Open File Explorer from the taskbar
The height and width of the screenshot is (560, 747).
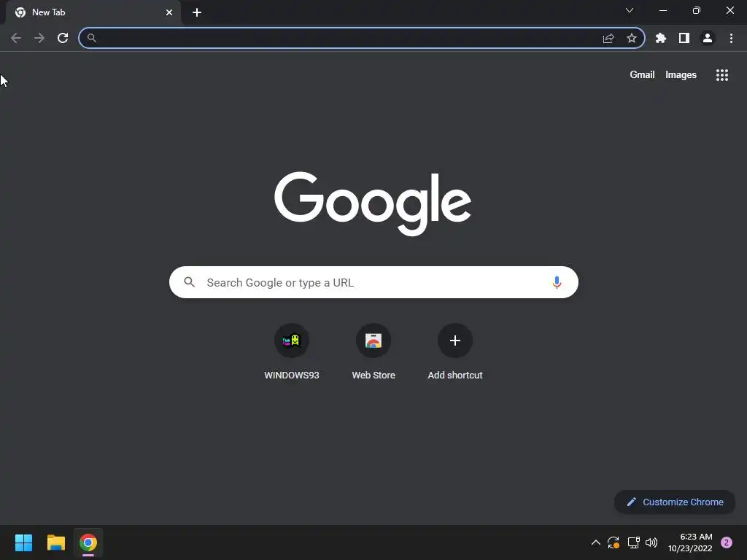tap(55, 542)
